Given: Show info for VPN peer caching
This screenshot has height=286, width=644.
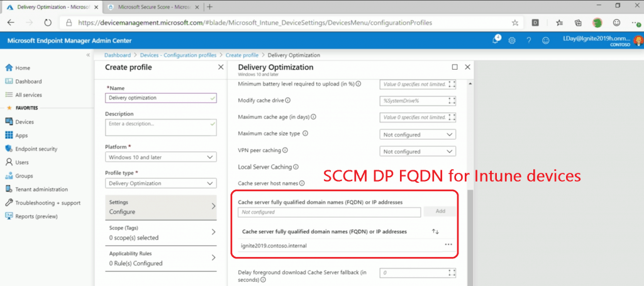Looking at the screenshot, I should pos(285,150).
